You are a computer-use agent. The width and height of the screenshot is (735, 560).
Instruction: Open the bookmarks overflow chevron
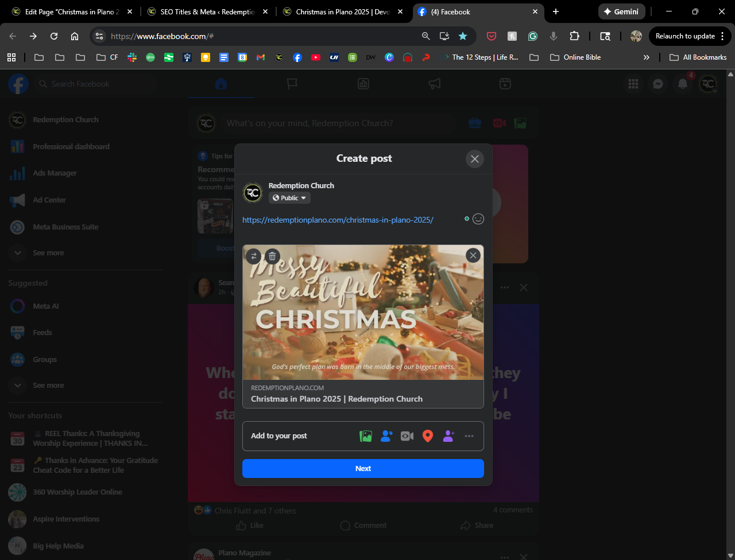coord(647,57)
